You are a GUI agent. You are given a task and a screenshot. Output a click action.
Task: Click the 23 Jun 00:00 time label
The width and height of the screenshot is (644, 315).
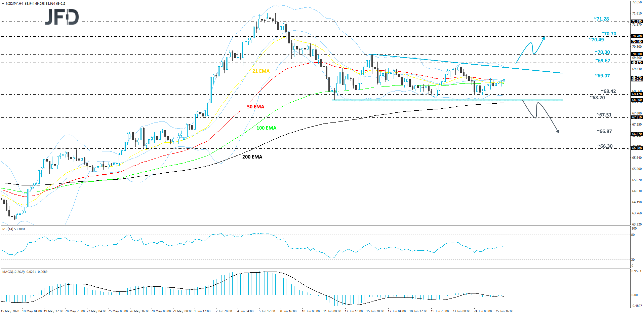pos(461,311)
